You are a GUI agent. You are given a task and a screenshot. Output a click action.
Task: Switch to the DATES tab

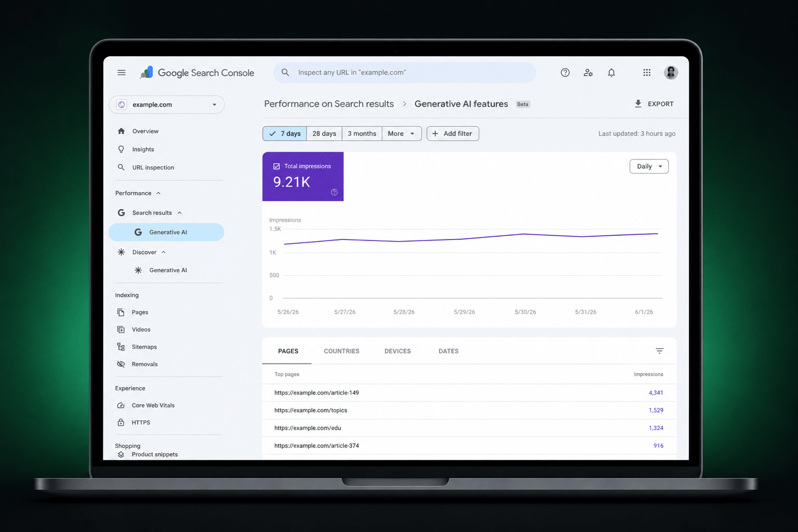(x=448, y=351)
